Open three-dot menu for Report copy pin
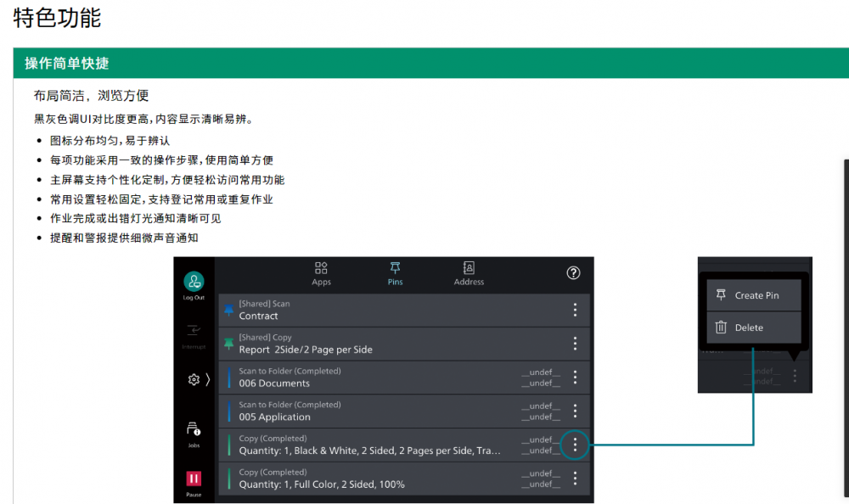 (575, 344)
